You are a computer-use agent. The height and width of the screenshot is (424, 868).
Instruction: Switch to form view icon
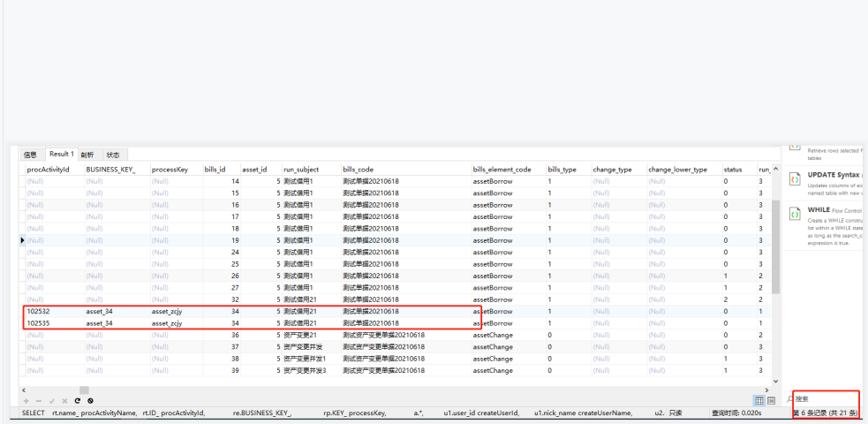(x=771, y=400)
